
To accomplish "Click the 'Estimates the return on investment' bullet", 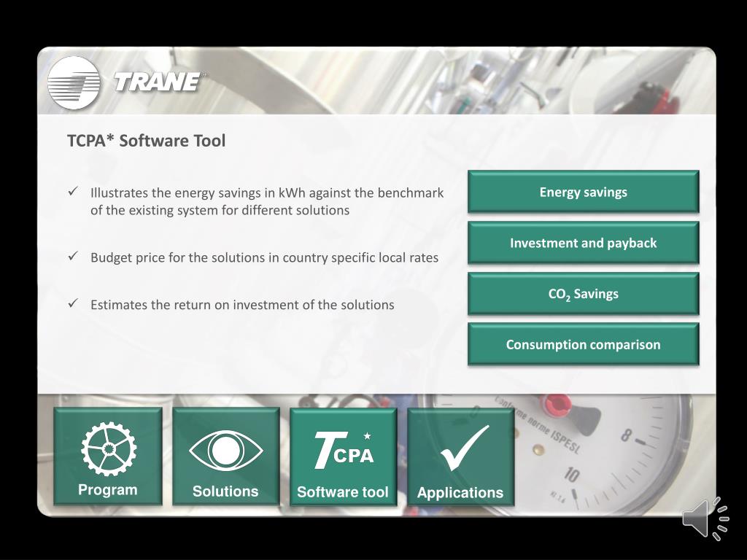I will coord(242,305).
